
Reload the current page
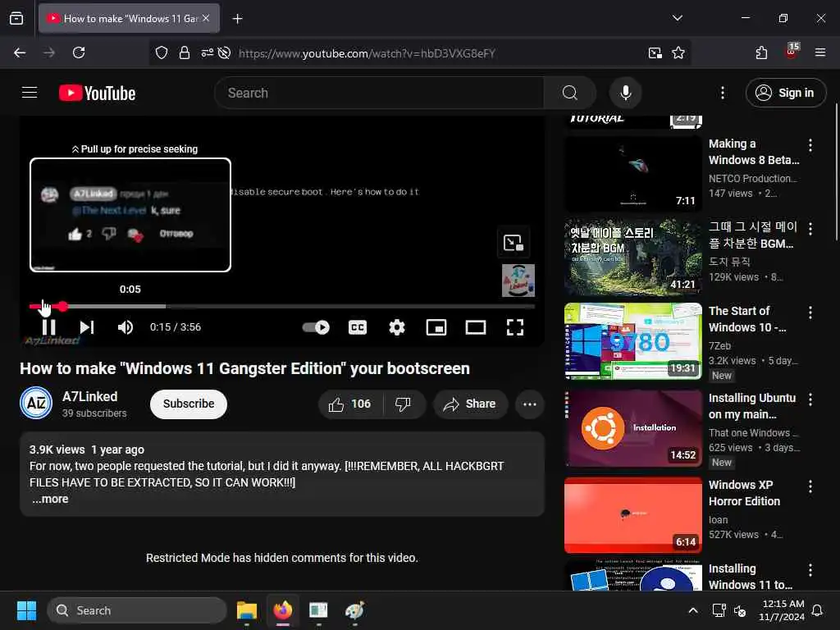pos(79,52)
